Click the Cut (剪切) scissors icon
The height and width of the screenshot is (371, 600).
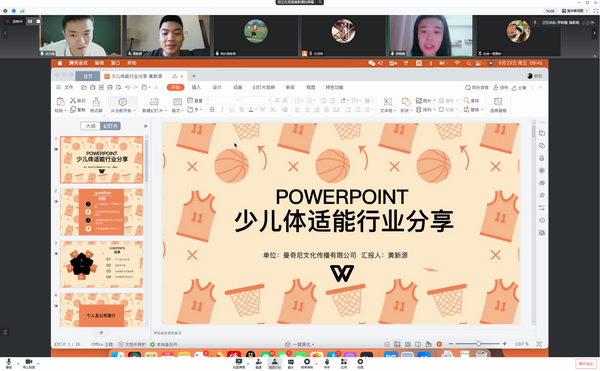click(x=73, y=100)
